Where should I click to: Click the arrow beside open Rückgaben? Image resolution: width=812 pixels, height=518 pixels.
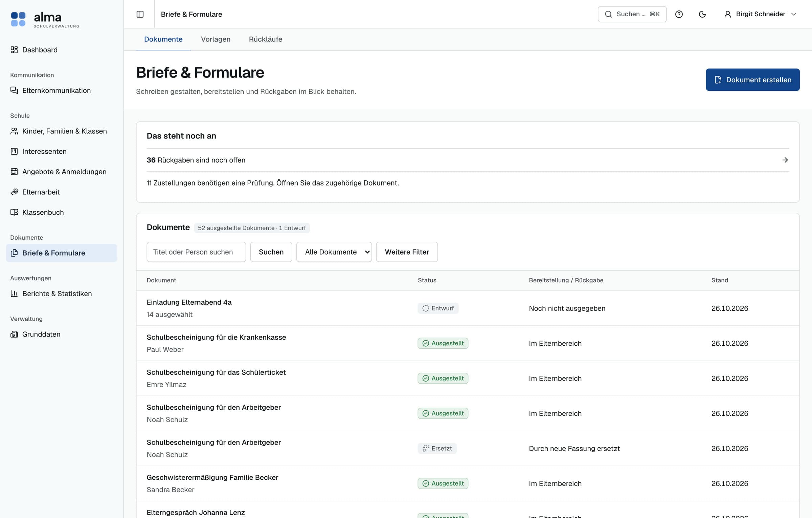point(785,160)
